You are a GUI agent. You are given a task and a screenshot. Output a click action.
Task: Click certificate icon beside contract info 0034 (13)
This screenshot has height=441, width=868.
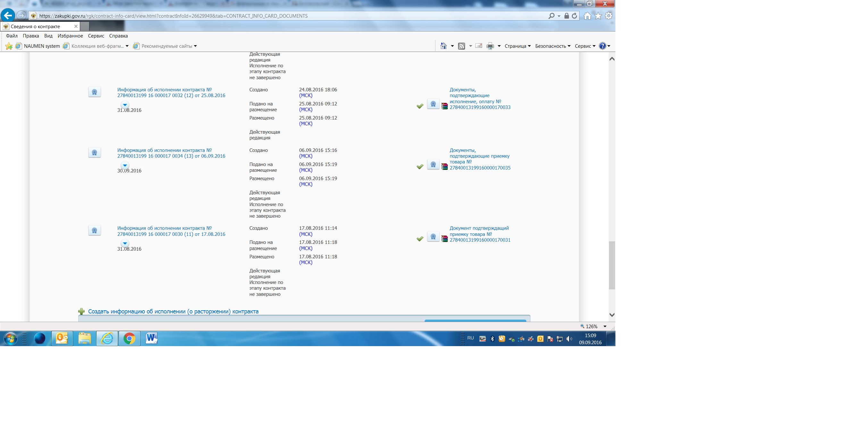point(94,153)
